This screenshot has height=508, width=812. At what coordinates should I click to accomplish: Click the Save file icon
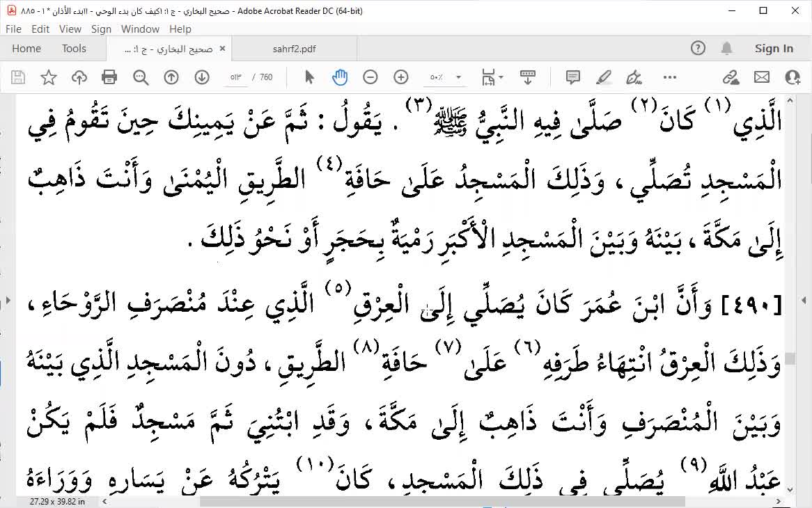click(x=18, y=78)
